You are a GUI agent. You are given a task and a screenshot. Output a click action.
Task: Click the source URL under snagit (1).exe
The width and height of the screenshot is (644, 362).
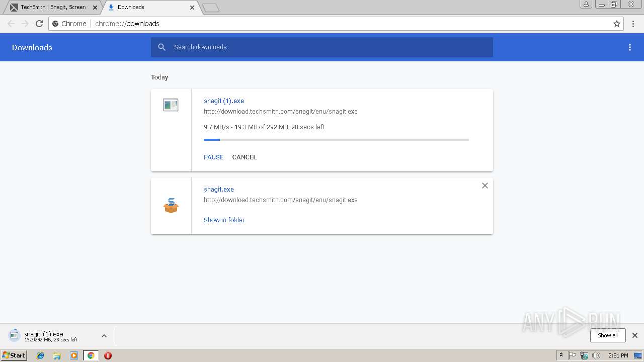click(281, 112)
